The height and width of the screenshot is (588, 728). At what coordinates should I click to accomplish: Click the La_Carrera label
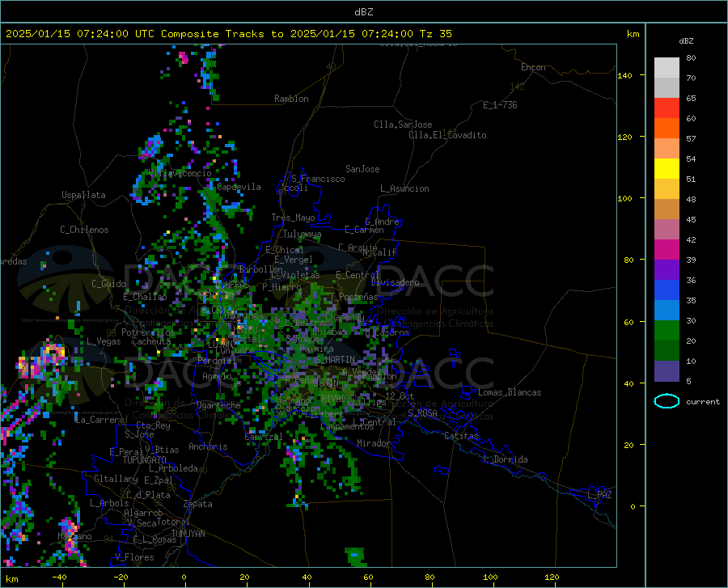pos(99,420)
